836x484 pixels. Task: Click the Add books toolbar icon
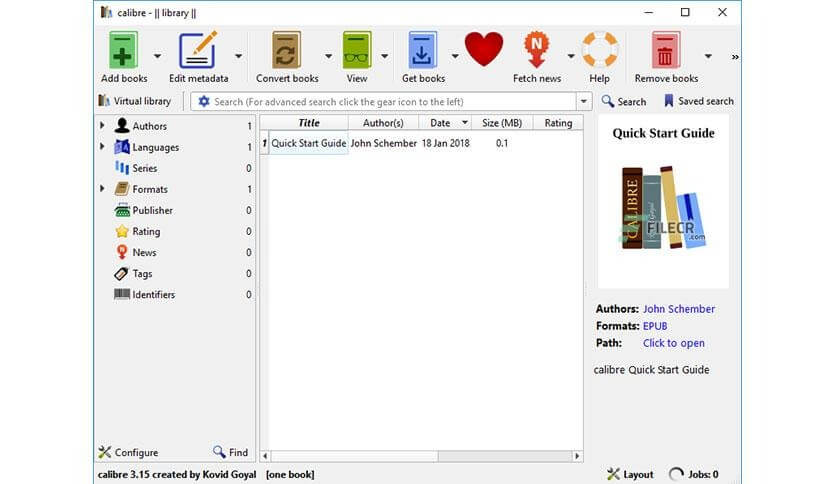coord(124,51)
